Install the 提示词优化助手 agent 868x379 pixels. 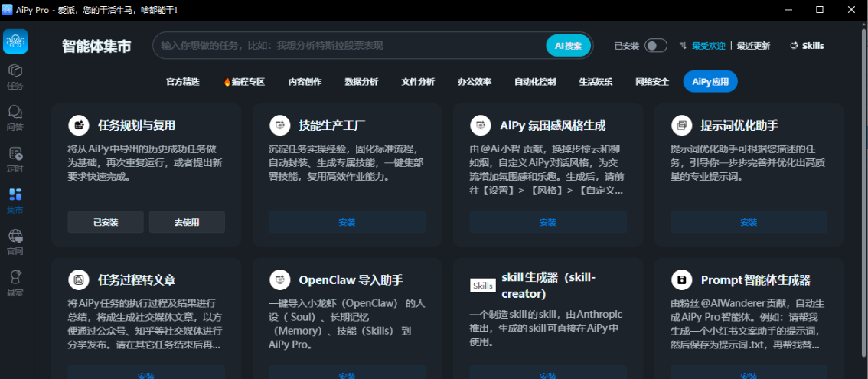pyautogui.click(x=749, y=222)
